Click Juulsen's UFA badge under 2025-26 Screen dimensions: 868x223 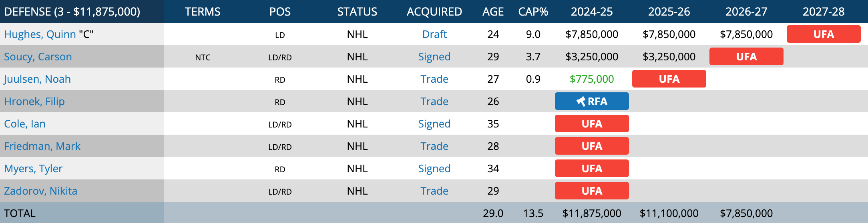click(x=669, y=79)
